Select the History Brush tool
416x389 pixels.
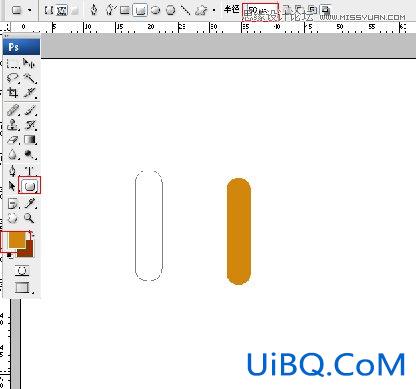(x=30, y=125)
